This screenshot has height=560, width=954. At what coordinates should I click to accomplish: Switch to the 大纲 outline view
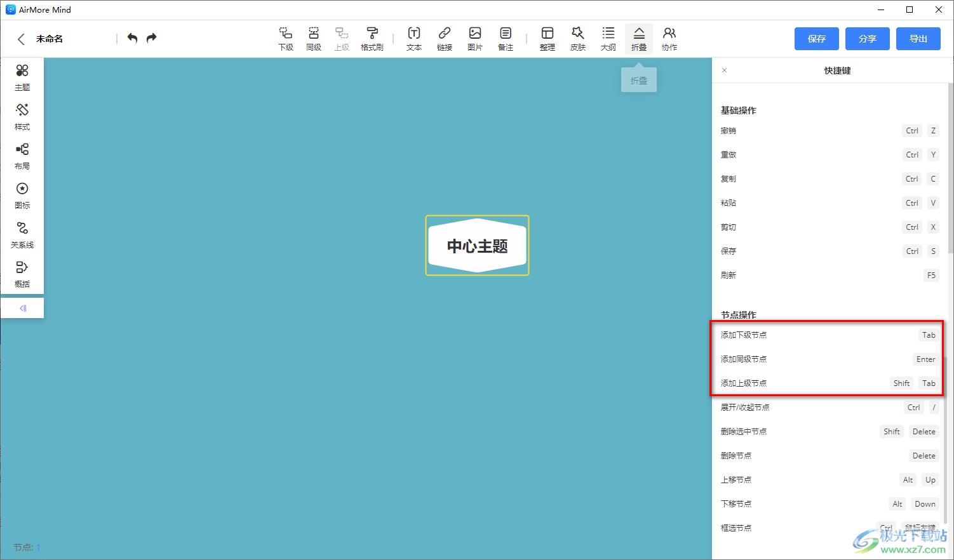608,39
